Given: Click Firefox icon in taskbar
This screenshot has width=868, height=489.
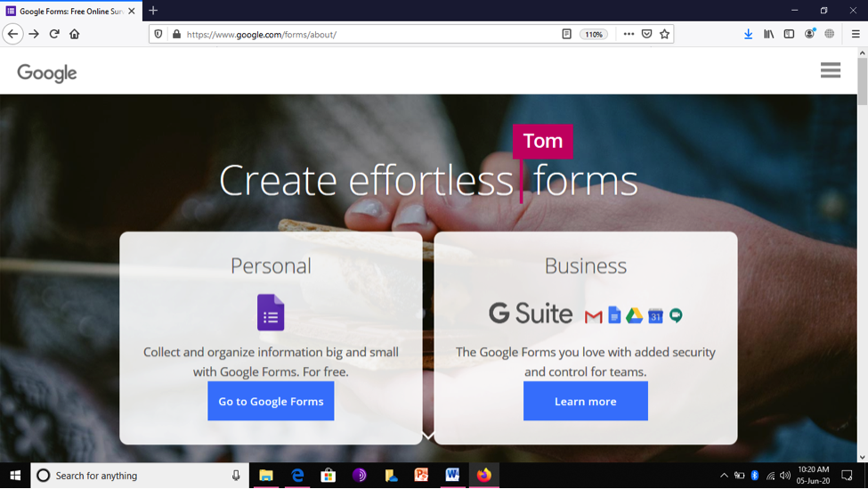Looking at the screenshot, I should click(x=483, y=475).
